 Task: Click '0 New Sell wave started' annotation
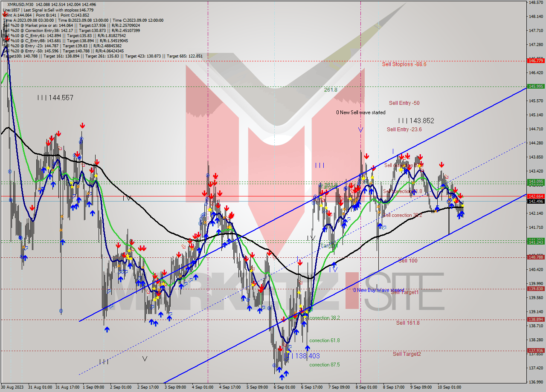[360, 112]
